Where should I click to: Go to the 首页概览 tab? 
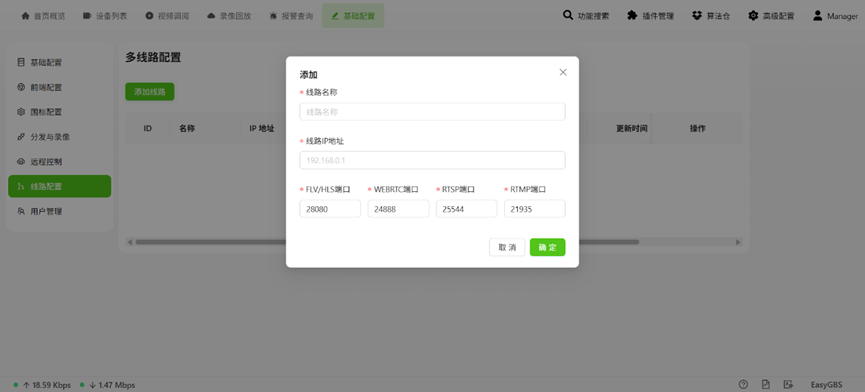(x=43, y=16)
